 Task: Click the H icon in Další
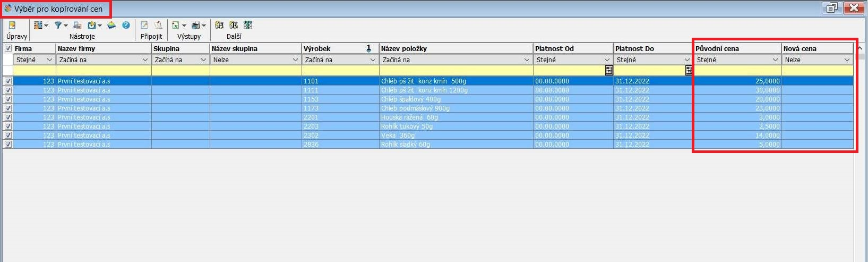tap(219, 25)
